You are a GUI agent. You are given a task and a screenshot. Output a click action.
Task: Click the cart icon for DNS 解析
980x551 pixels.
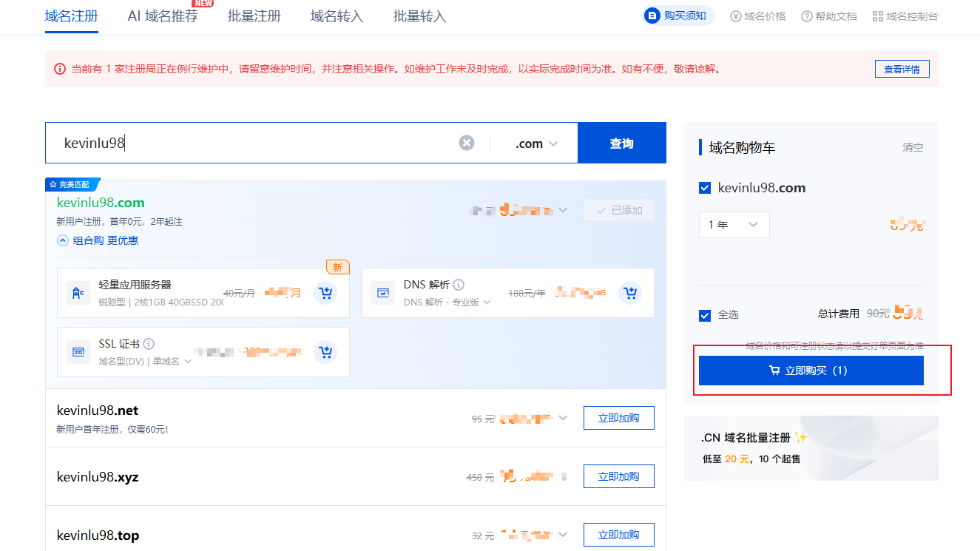click(629, 293)
